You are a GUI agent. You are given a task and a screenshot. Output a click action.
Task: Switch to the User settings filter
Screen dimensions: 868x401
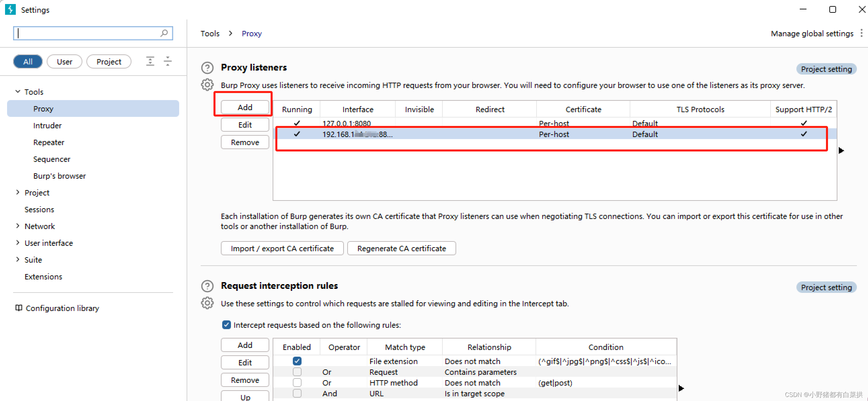64,61
